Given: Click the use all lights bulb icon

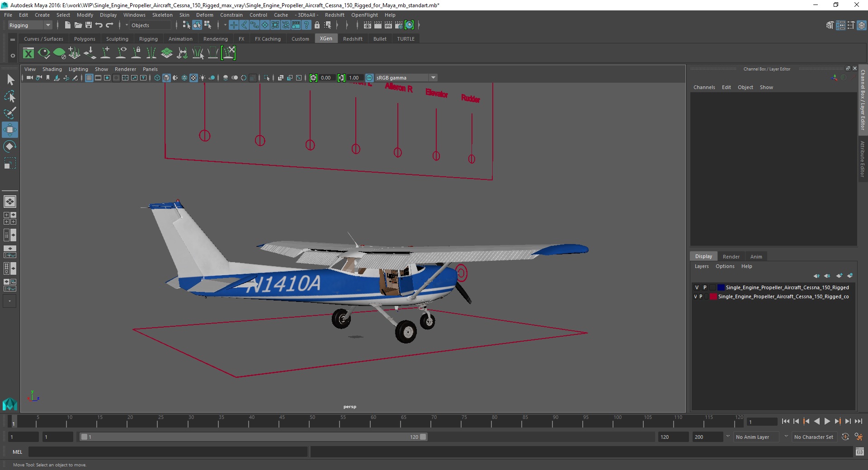Looking at the screenshot, I should (x=203, y=78).
